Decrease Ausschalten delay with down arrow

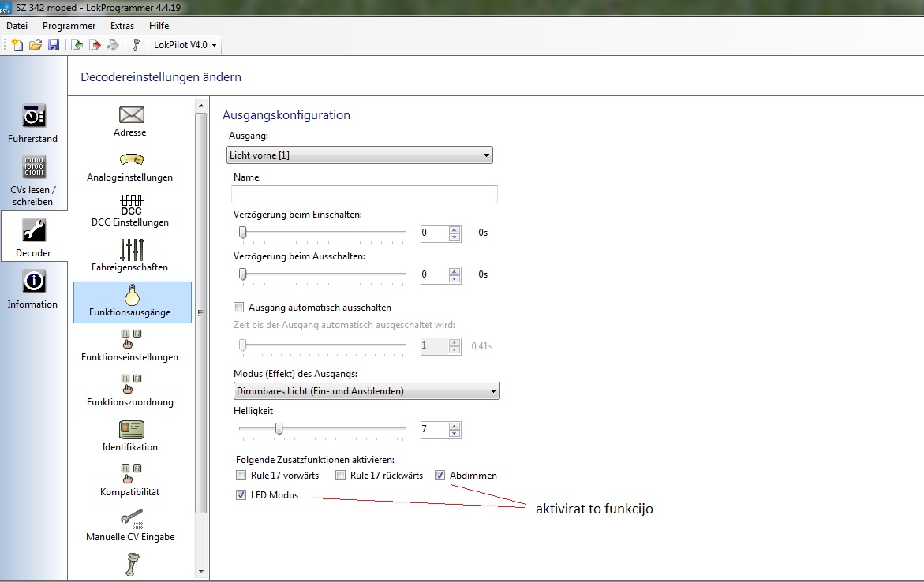pyautogui.click(x=455, y=278)
